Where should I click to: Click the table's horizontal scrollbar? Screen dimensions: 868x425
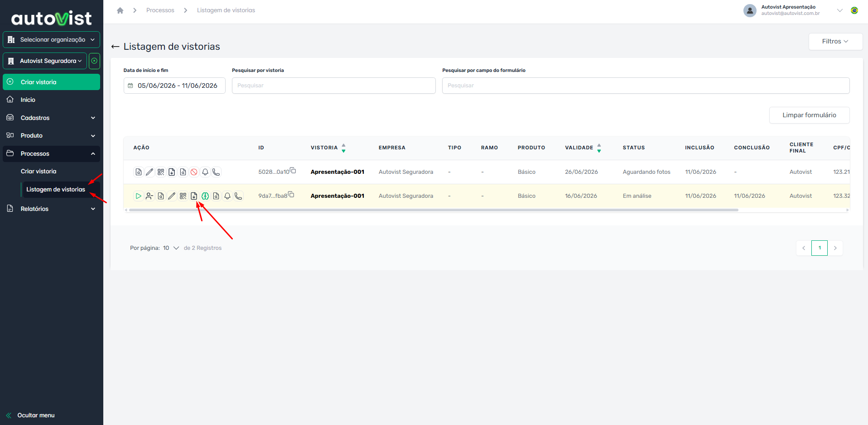pos(434,210)
